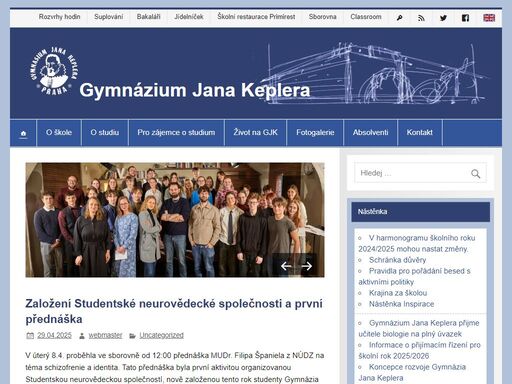
Task: Open the O studiu menu
Action: 105,133
